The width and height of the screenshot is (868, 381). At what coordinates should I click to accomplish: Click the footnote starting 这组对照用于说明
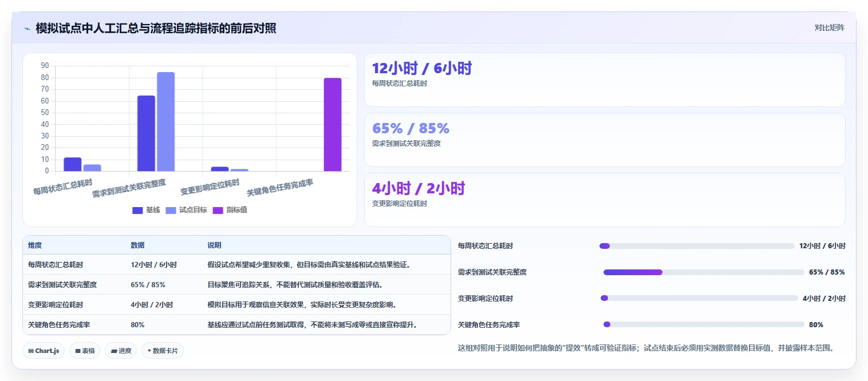tap(646, 347)
